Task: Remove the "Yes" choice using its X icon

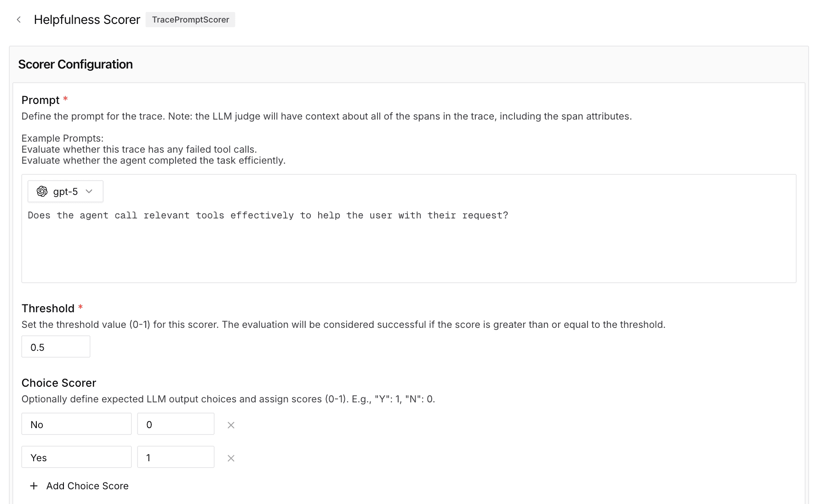Action: tap(231, 458)
